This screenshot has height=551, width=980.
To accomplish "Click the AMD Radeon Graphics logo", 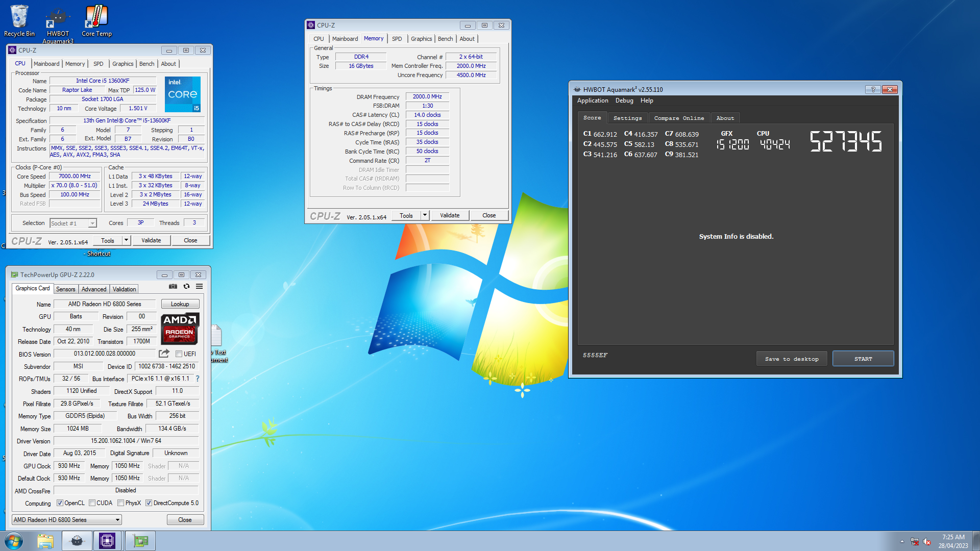I will point(180,329).
